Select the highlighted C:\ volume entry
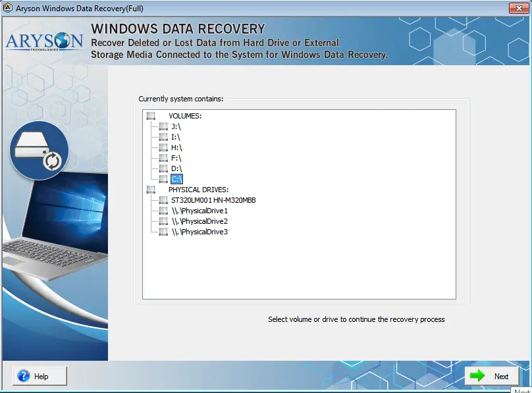Screen dimensions: 532x393 tap(176, 178)
